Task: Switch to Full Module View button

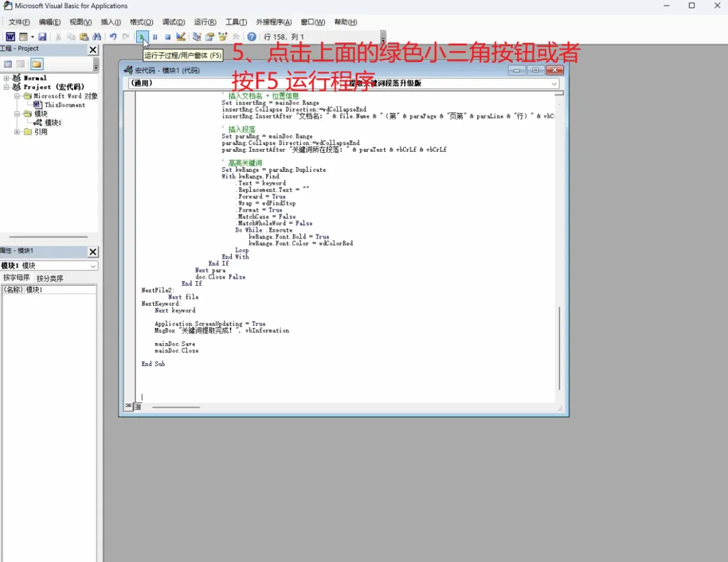Action: point(138,406)
